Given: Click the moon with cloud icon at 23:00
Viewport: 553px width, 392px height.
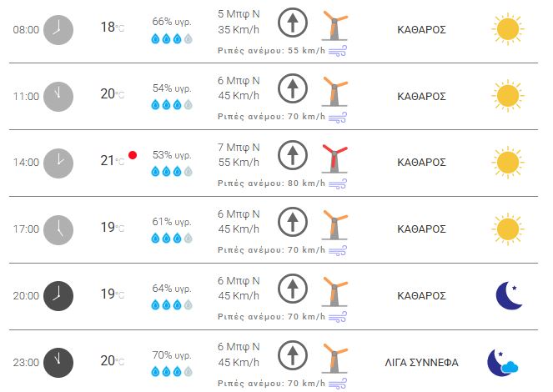Looking at the screenshot, I should 505,362.
